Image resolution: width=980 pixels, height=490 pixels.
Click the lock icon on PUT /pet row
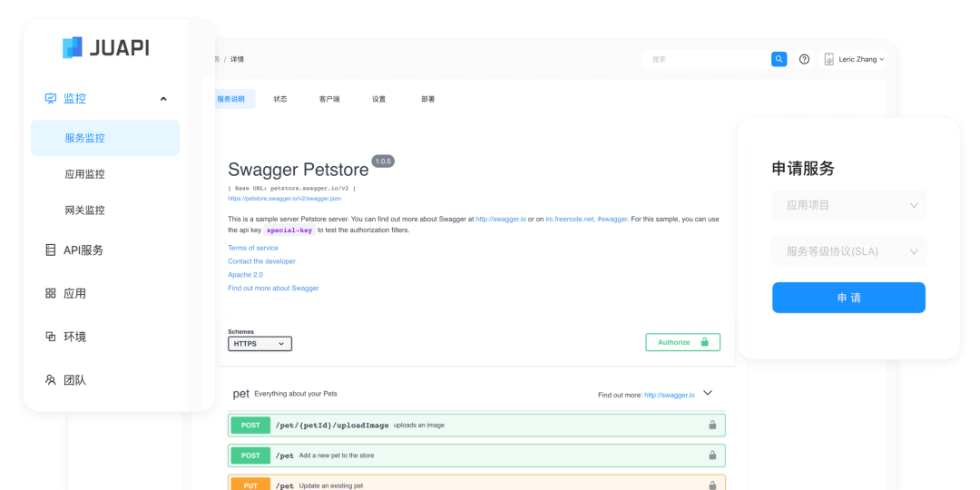[712, 485]
